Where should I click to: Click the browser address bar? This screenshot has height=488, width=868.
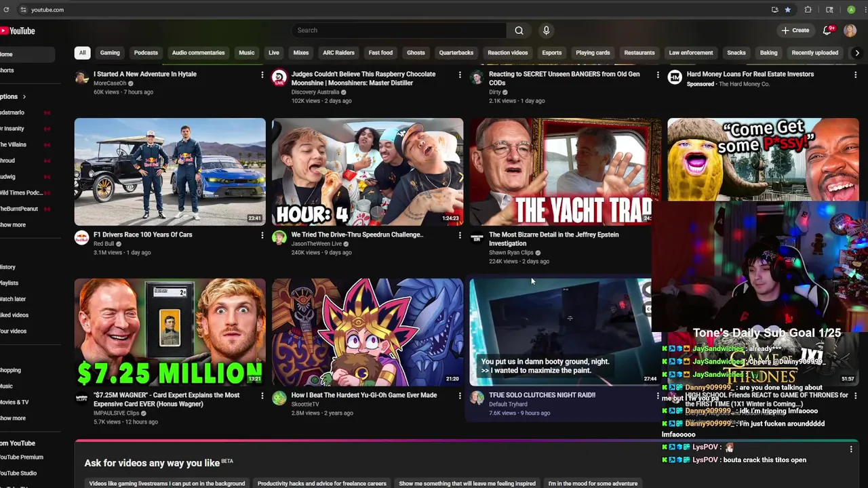tap(393, 9)
